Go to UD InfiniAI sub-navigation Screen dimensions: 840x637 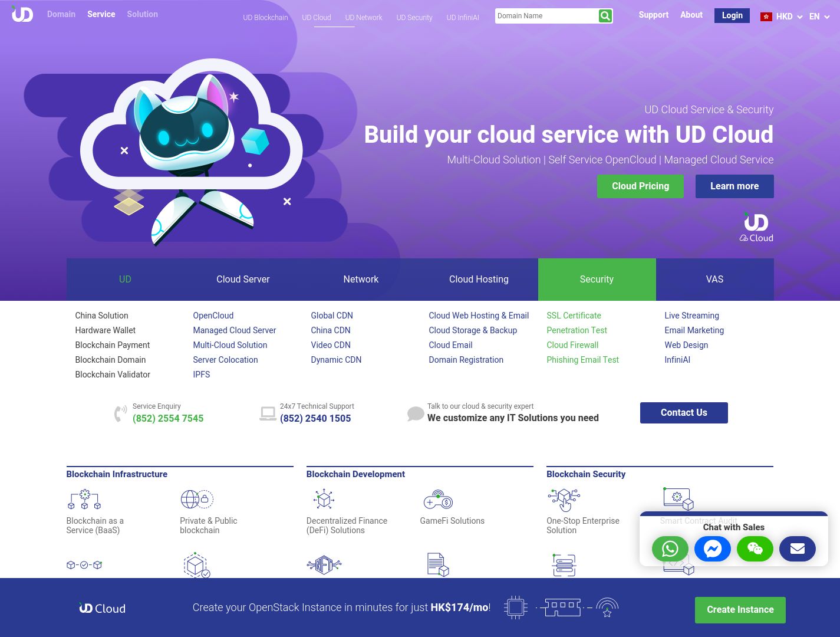click(463, 18)
